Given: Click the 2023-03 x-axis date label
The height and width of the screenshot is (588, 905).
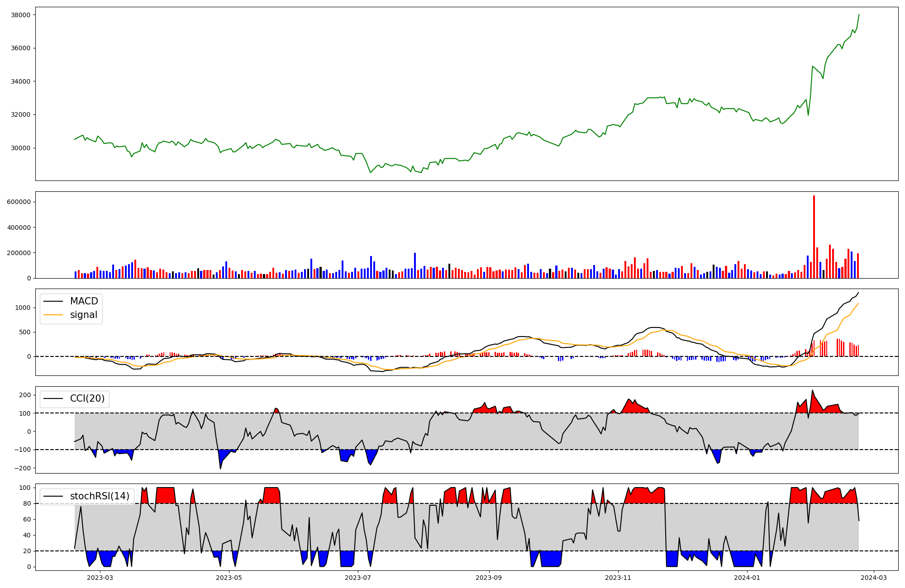Looking at the screenshot, I should 100,578.
